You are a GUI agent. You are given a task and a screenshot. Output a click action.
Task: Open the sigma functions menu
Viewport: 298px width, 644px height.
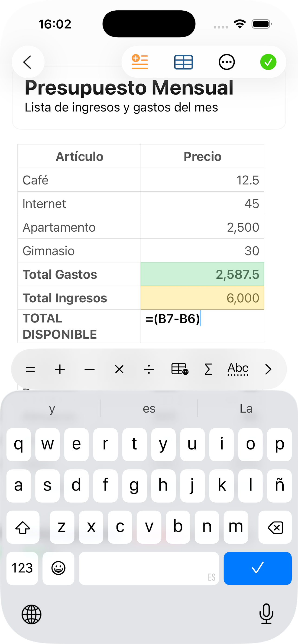coord(208,369)
